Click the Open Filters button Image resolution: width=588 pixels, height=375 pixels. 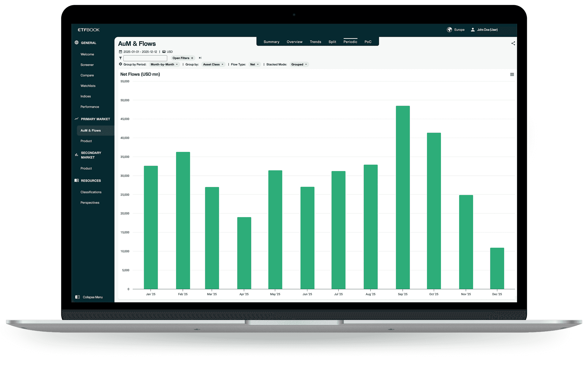tap(183, 58)
